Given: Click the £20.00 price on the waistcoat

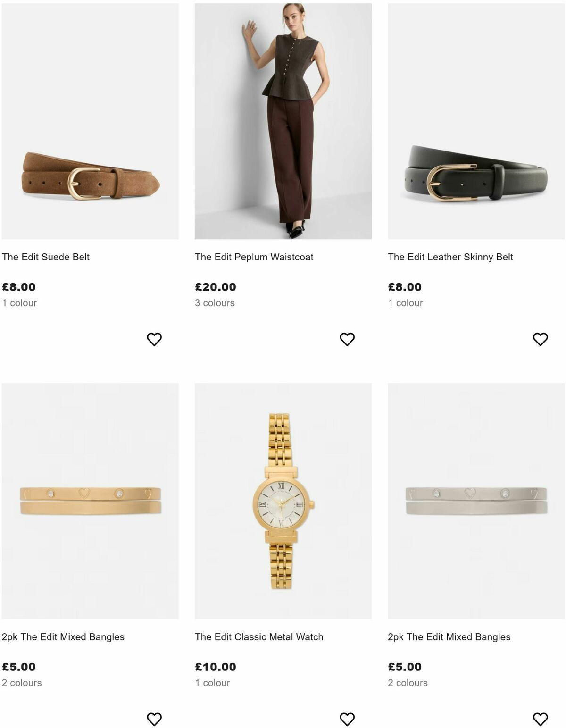Looking at the screenshot, I should click(215, 286).
